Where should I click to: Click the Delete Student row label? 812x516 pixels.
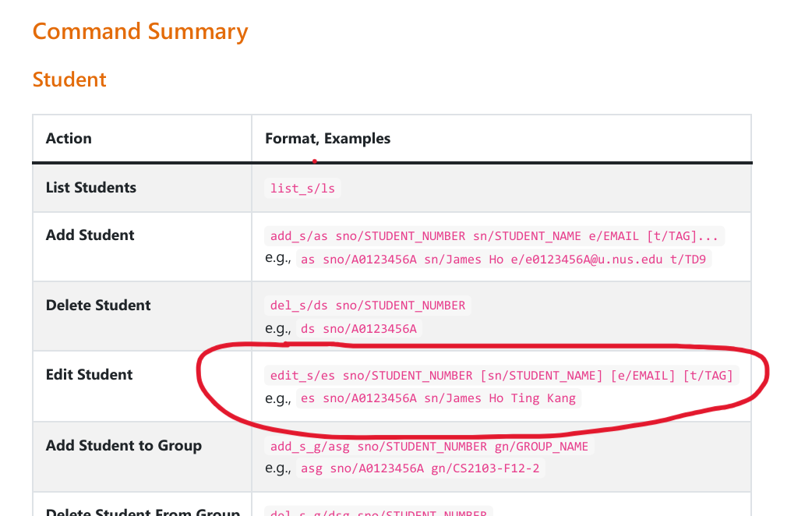click(x=98, y=305)
